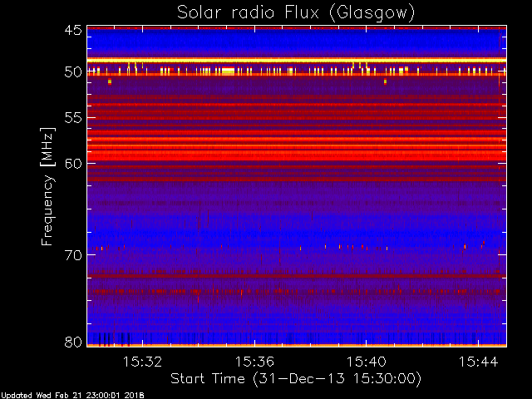This screenshot has height=399, width=532.
Task: Click the 15:40 time tick label
Action: tap(366, 362)
